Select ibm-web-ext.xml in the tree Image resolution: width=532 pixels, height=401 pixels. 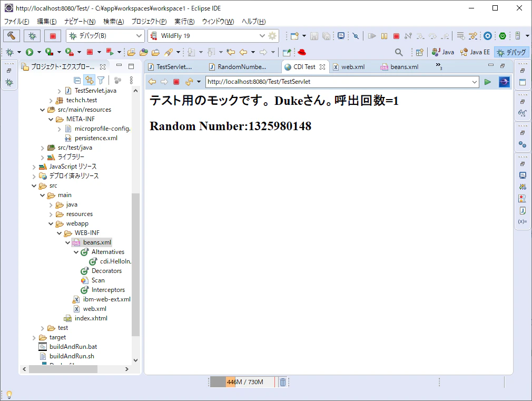pyautogui.click(x=106, y=299)
